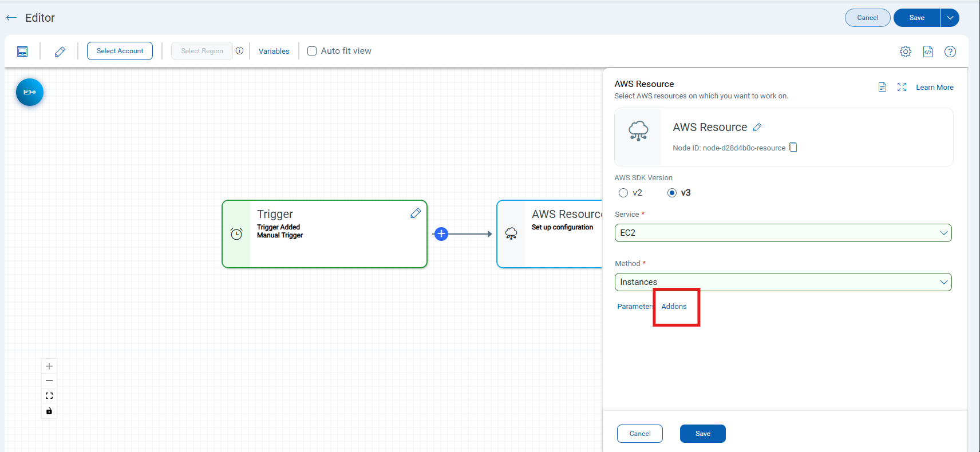Click the blue round node palette button

coord(30,92)
